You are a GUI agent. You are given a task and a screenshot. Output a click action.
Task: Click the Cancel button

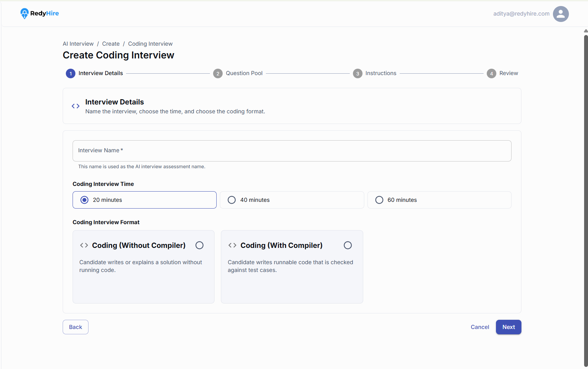(x=480, y=327)
